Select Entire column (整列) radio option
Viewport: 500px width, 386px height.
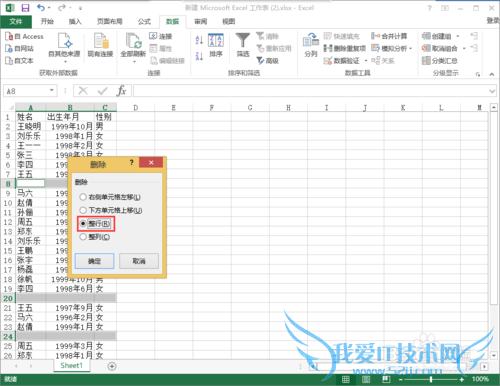click(95, 237)
